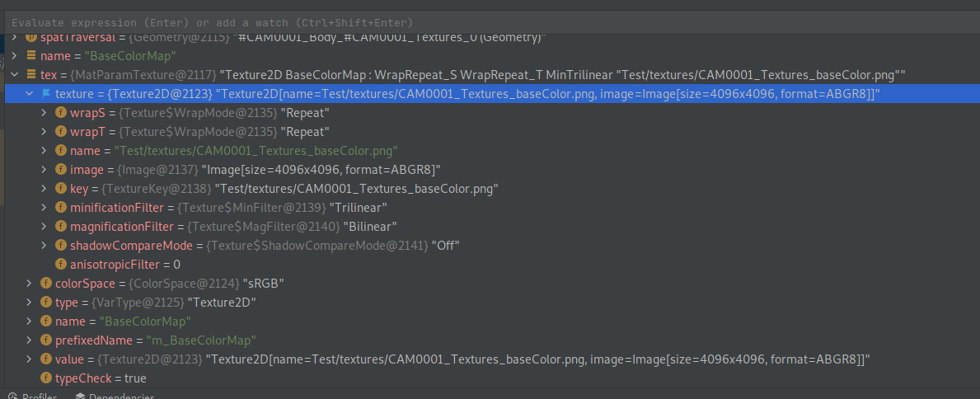This screenshot has height=399, width=980.
Task: Collapse the texture Texture2D@2123 node
Action: pos(29,94)
